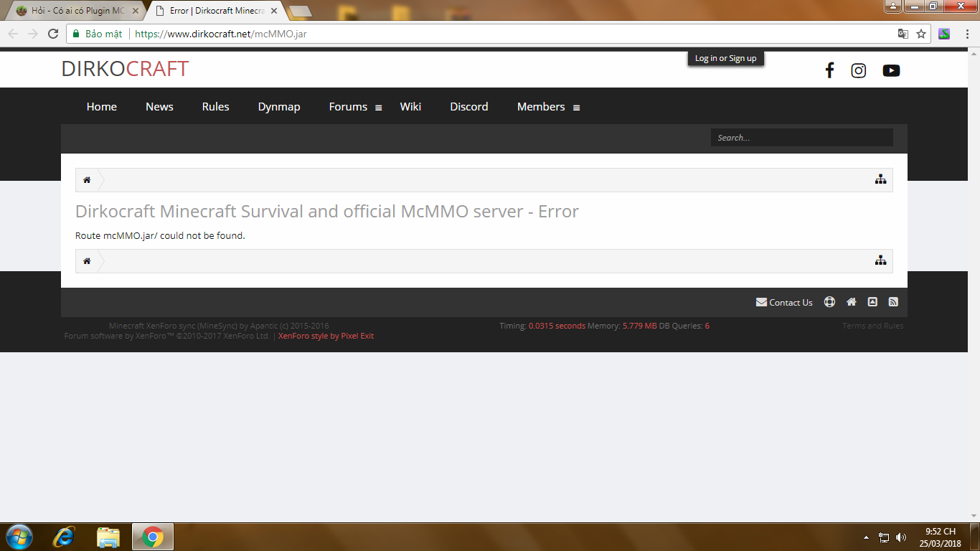This screenshot has height=551, width=980.
Task: Open the Discord nav item
Action: pos(469,106)
